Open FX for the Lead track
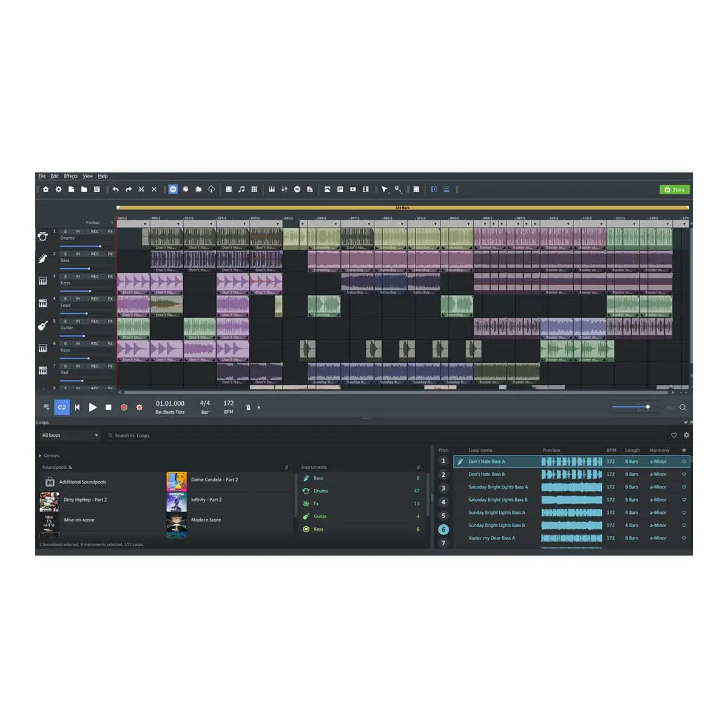728x728 pixels. coord(110,298)
